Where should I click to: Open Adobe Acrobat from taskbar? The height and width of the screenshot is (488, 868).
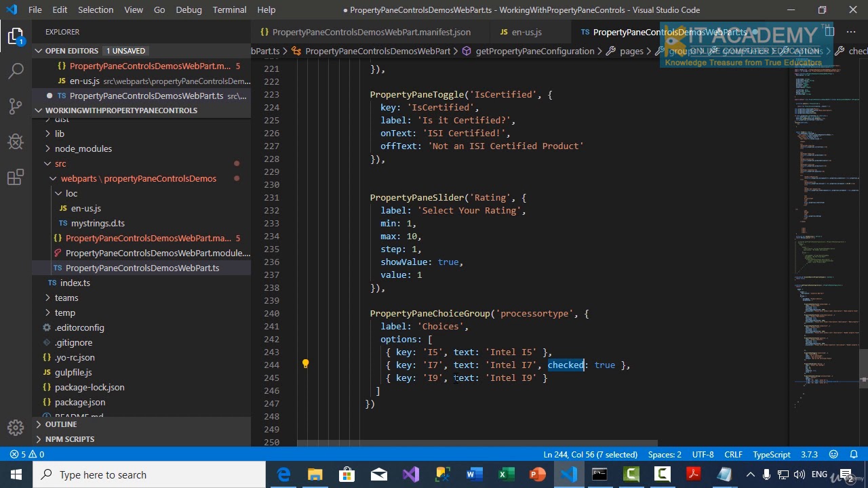[693, 474]
